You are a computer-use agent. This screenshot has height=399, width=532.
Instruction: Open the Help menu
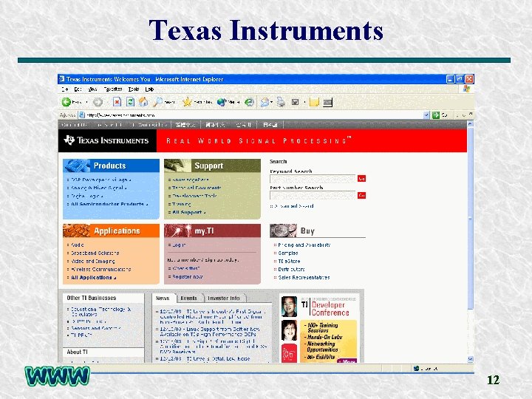click(x=149, y=89)
